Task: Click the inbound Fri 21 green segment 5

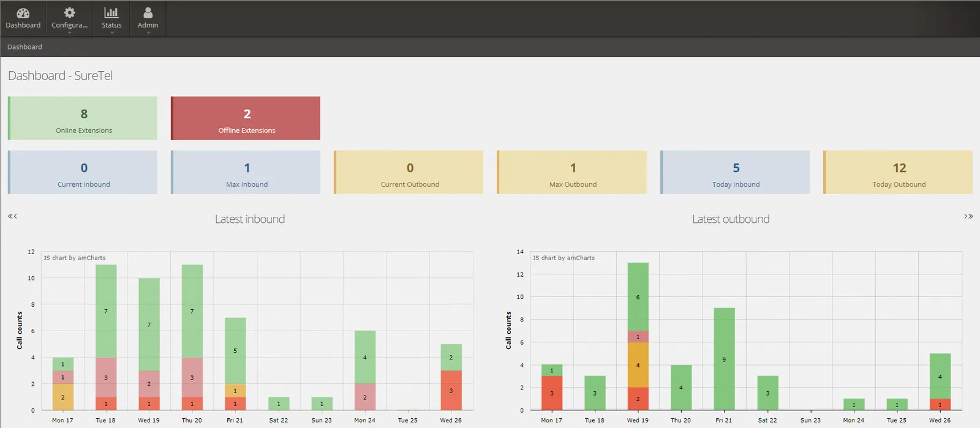Action: pyautogui.click(x=235, y=351)
